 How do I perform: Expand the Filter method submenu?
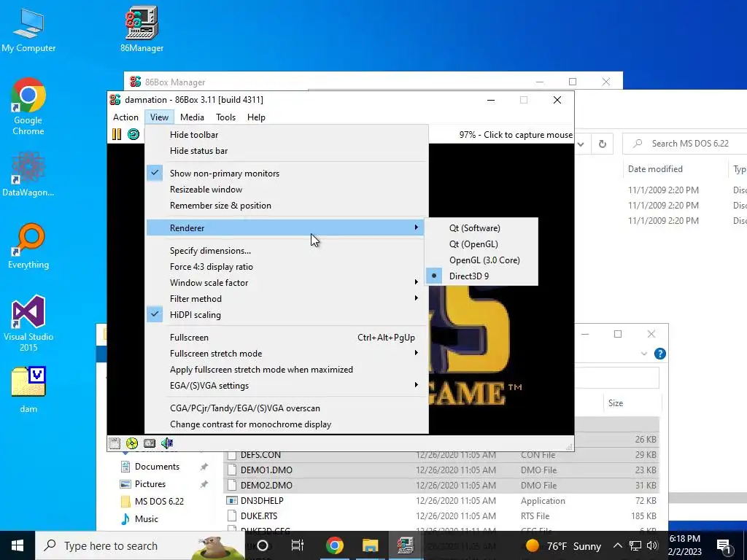tap(286, 298)
